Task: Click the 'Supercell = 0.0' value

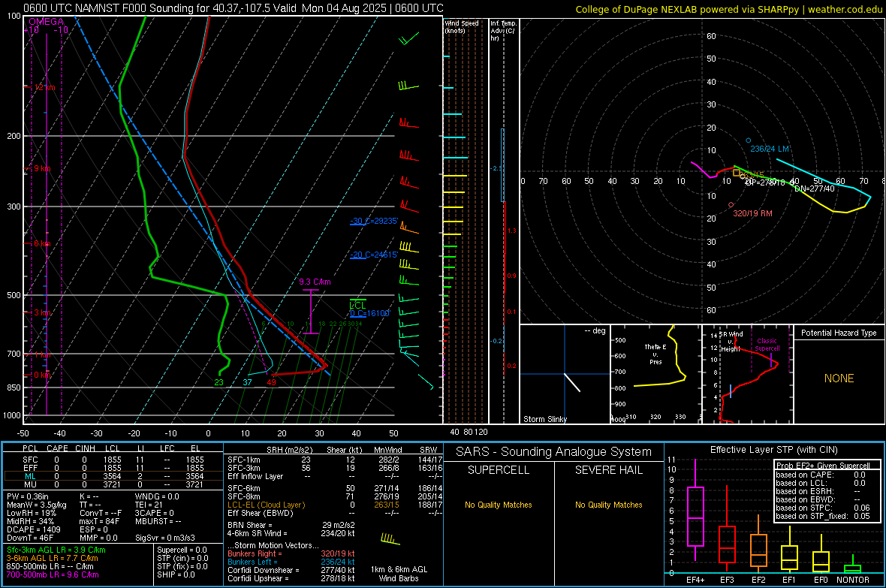Action: coord(182,550)
